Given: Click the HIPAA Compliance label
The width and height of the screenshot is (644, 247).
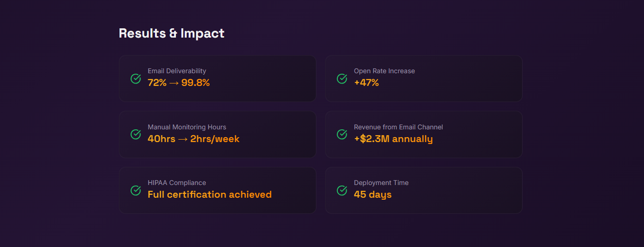Looking at the screenshot, I should (177, 183).
